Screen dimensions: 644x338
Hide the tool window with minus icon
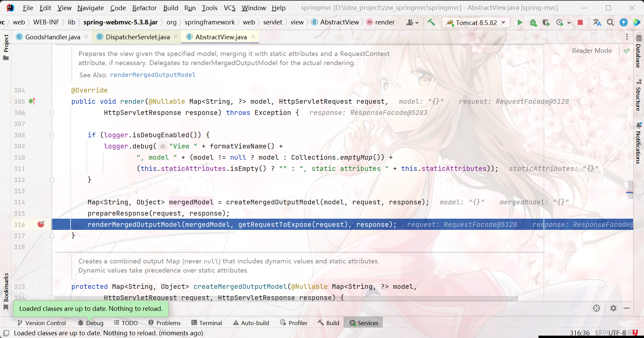click(x=627, y=308)
